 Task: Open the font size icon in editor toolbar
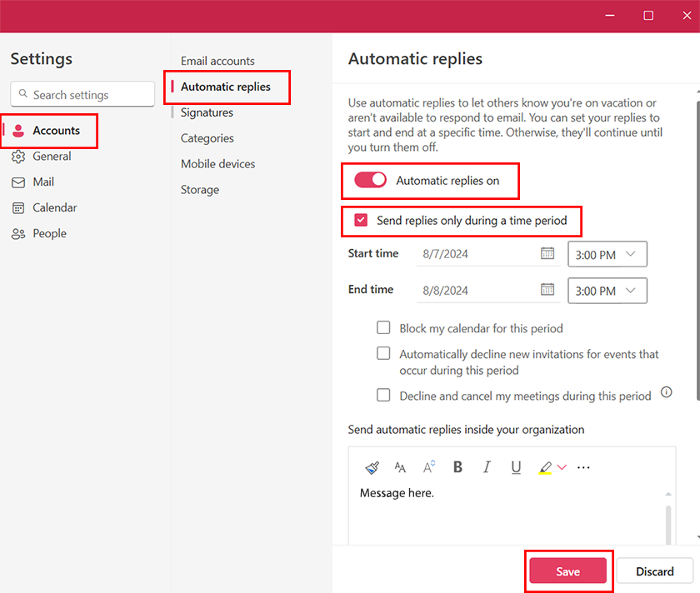click(400, 467)
